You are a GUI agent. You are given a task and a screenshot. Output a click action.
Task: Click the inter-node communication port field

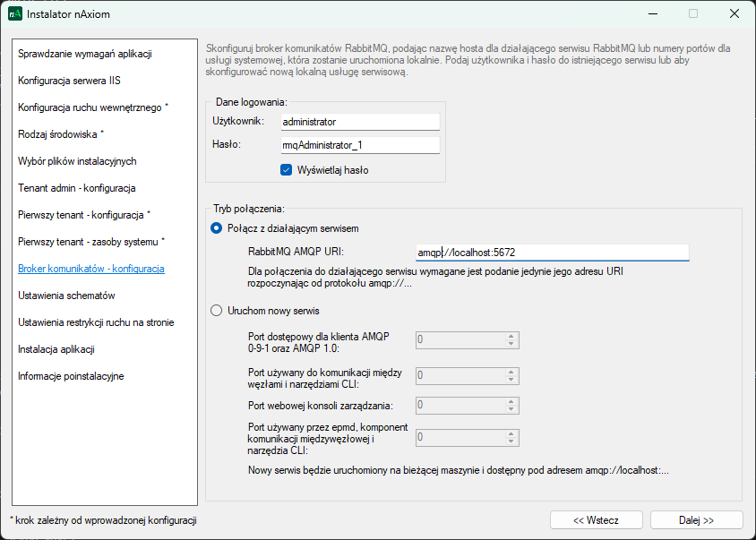pos(460,376)
